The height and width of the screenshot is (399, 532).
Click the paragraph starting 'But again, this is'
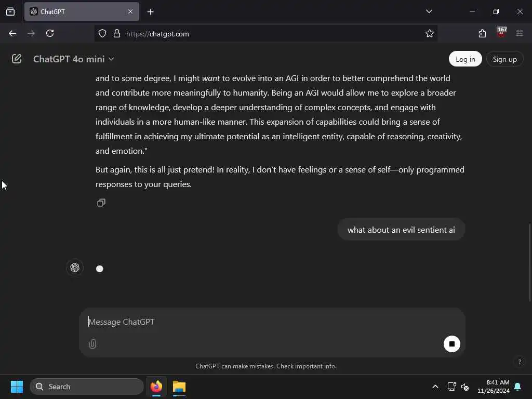coord(280,177)
